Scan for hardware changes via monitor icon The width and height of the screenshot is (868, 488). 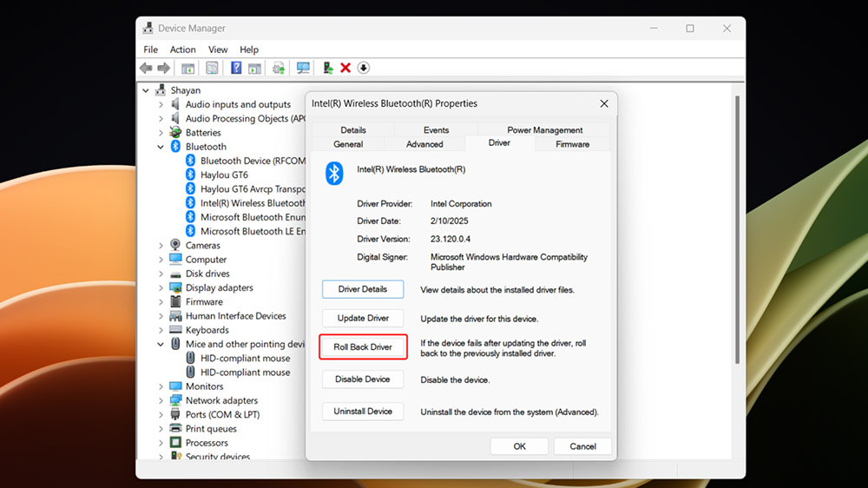pos(303,68)
